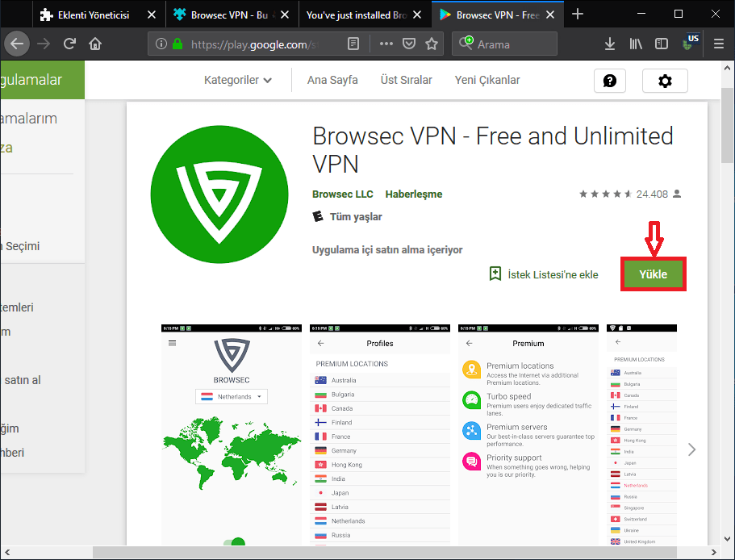
Task: Open the browser home page
Action: 95,44
